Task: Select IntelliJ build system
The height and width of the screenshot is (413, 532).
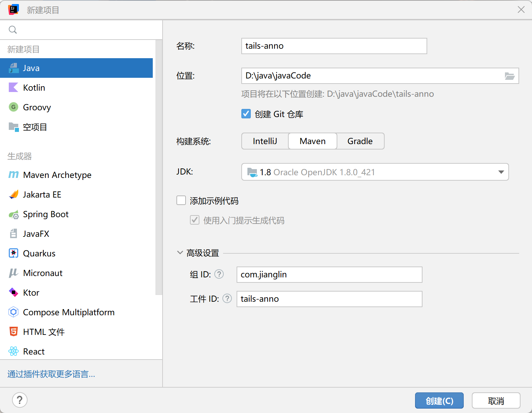Action: pos(265,141)
